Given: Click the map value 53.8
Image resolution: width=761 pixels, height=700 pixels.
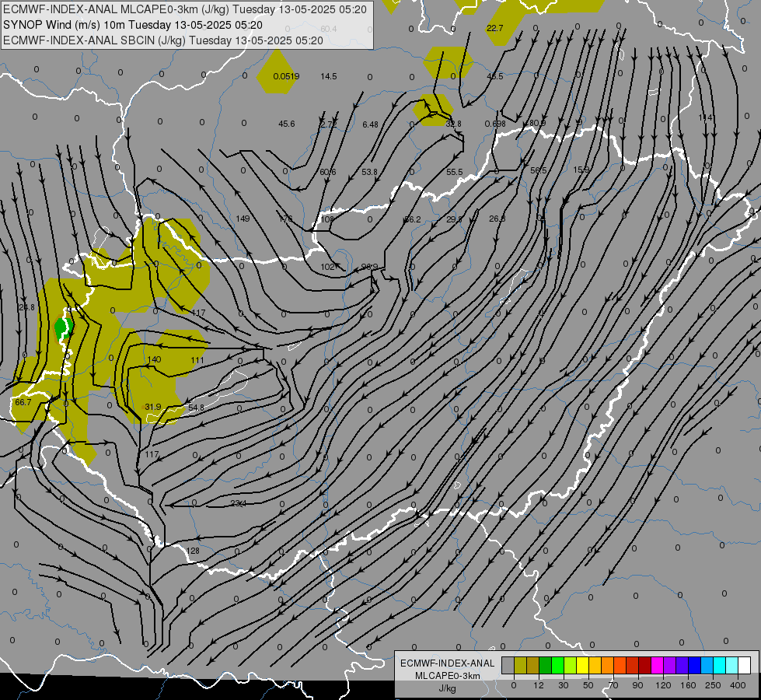Looking at the screenshot, I should (x=369, y=172).
